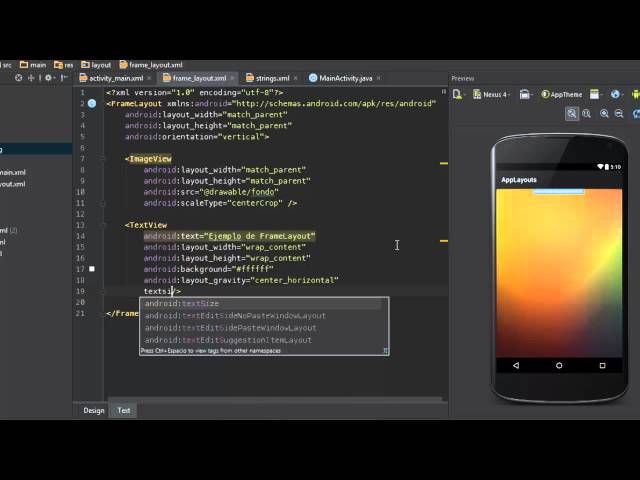
Task: Click the editor horizontal scrollbar
Action: pos(275,398)
